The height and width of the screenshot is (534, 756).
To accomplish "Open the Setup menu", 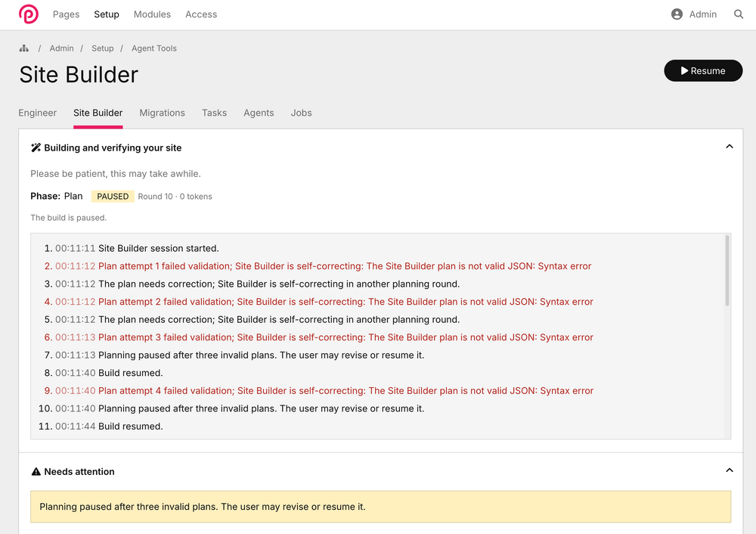I will 107,14.
